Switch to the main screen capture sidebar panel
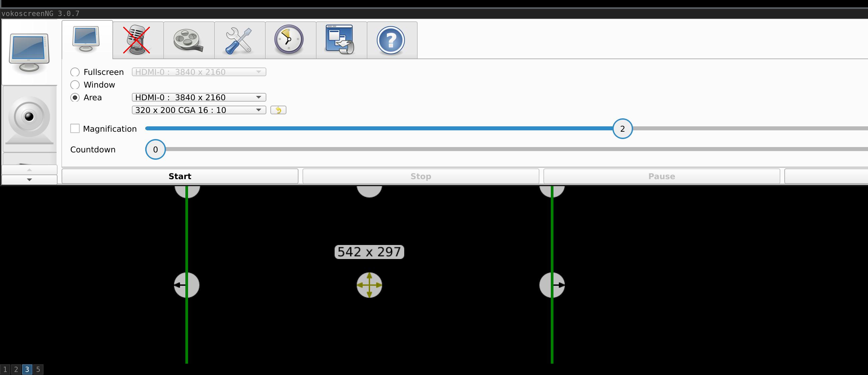This screenshot has height=375, width=868. click(30, 52)
